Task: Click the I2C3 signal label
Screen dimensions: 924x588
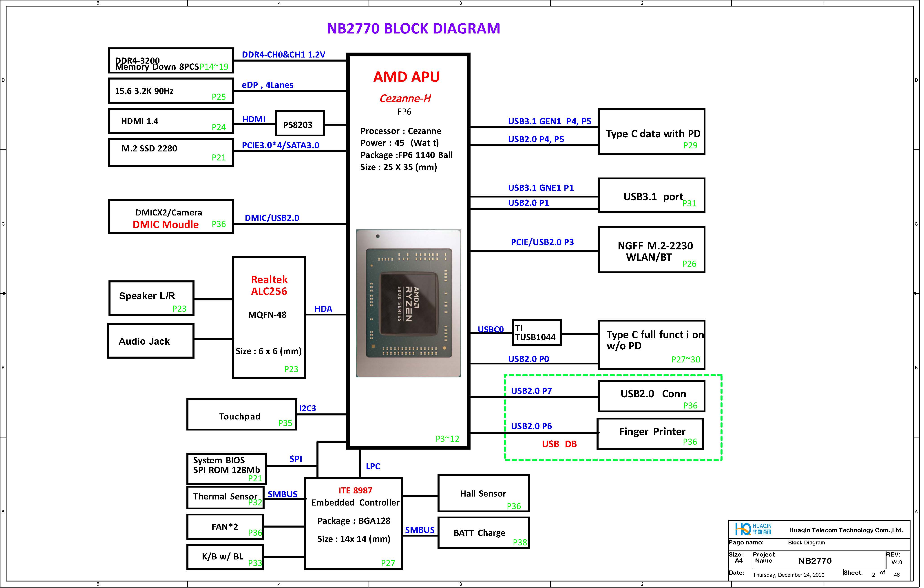Action: 307,408
